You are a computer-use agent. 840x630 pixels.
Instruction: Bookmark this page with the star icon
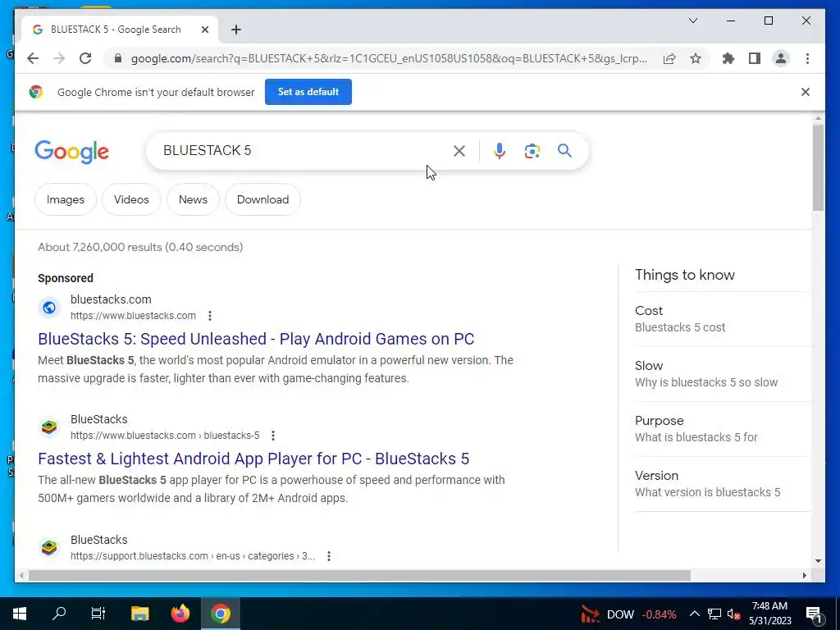[696, 58]
